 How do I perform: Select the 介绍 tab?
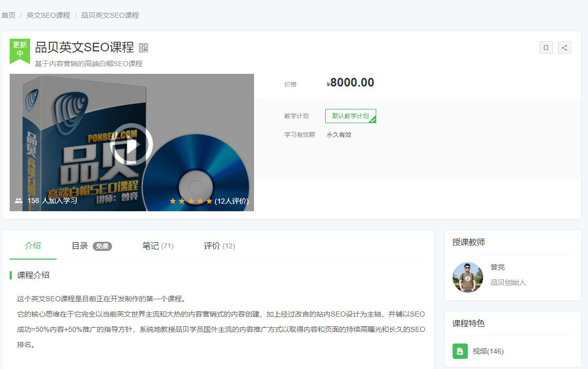tap(33, 245)
